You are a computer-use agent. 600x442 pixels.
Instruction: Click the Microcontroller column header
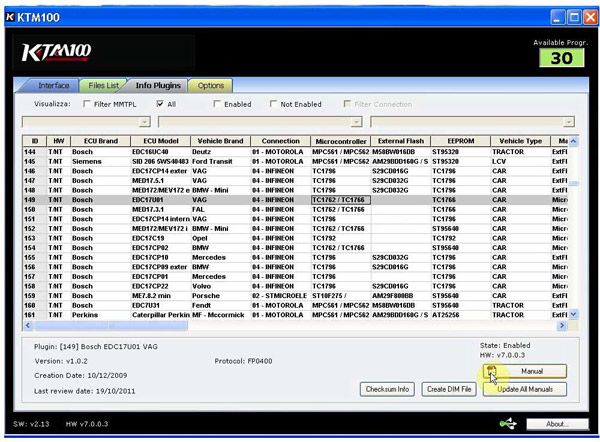tap(341, 141)
